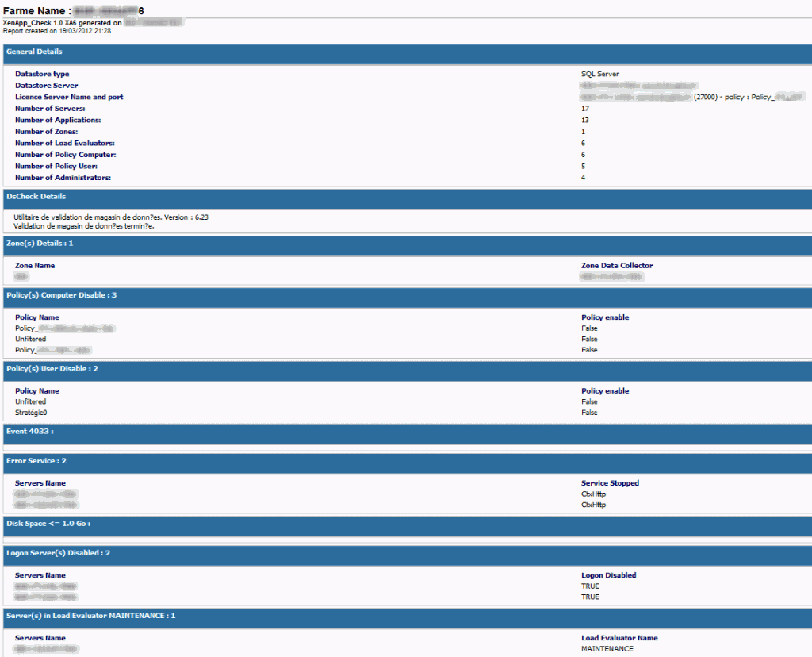
Task: Select the Farme Name title text
Action: pos(48,10)
